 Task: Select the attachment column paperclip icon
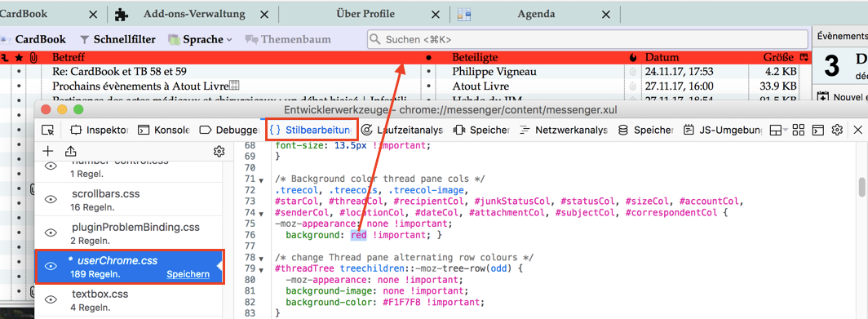pos(33,57)
